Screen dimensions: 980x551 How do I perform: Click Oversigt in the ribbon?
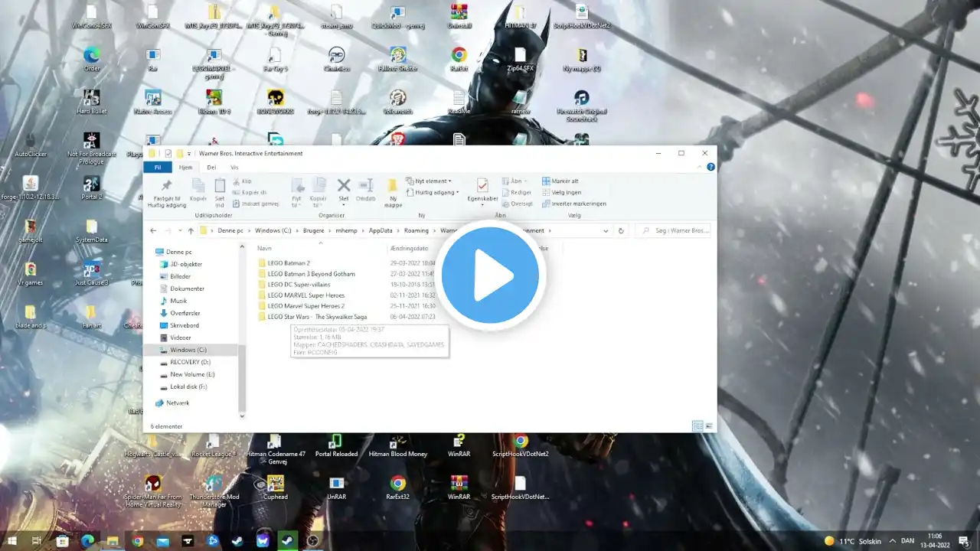[518, 204]
